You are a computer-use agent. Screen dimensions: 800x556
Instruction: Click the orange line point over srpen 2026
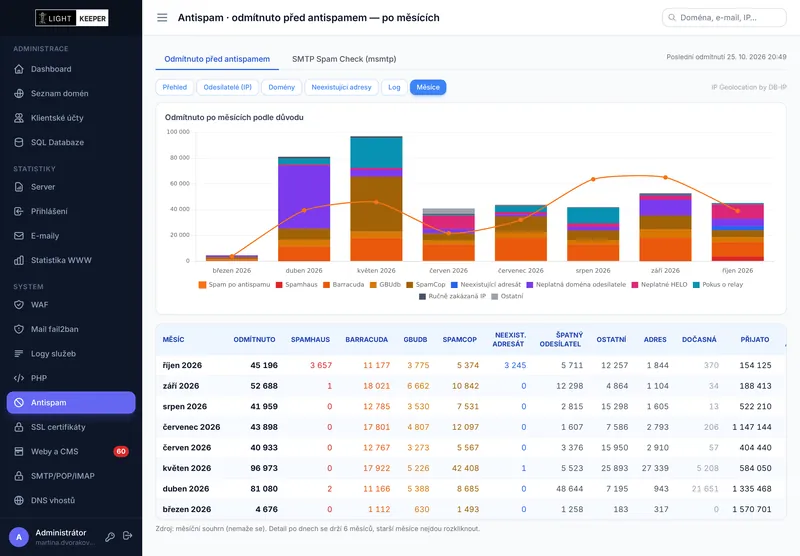pyautogui.click(x=593, y=179)
